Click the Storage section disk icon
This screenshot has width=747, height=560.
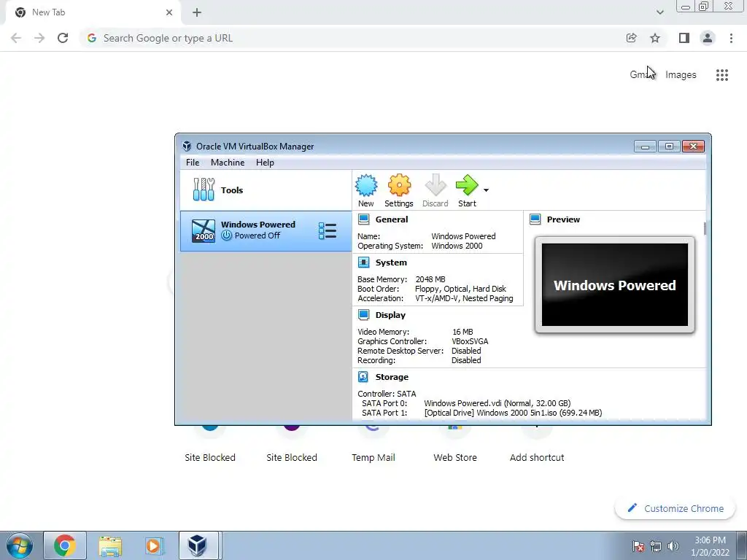(363, 377)
